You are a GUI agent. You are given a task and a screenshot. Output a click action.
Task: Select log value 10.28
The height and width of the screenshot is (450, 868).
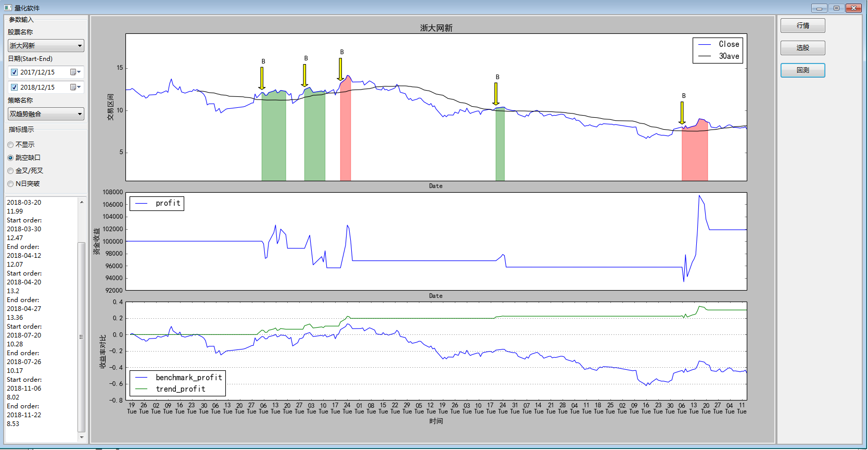15,344
